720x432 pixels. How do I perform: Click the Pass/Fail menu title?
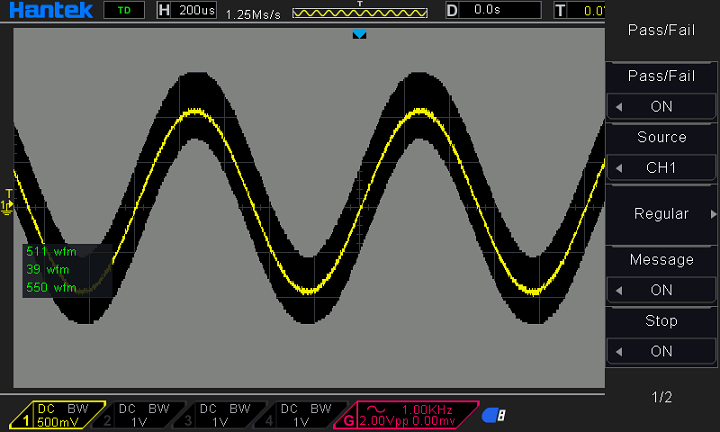coord(661,30)
